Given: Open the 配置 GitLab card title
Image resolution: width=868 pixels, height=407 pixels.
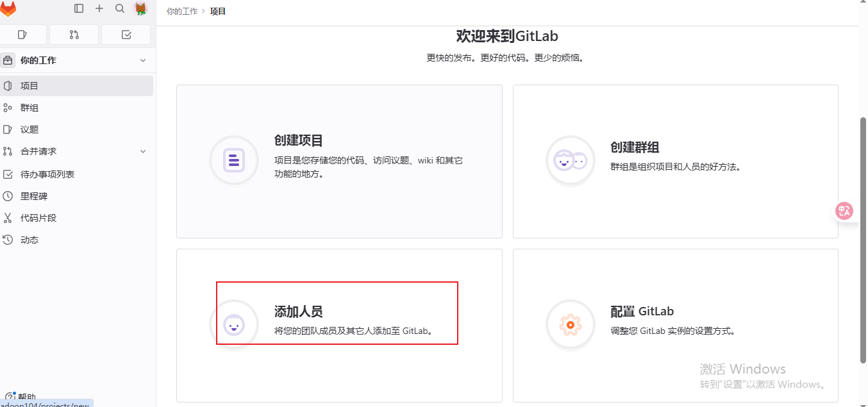Looking at the screenshot, I should [x=642, y=311].
